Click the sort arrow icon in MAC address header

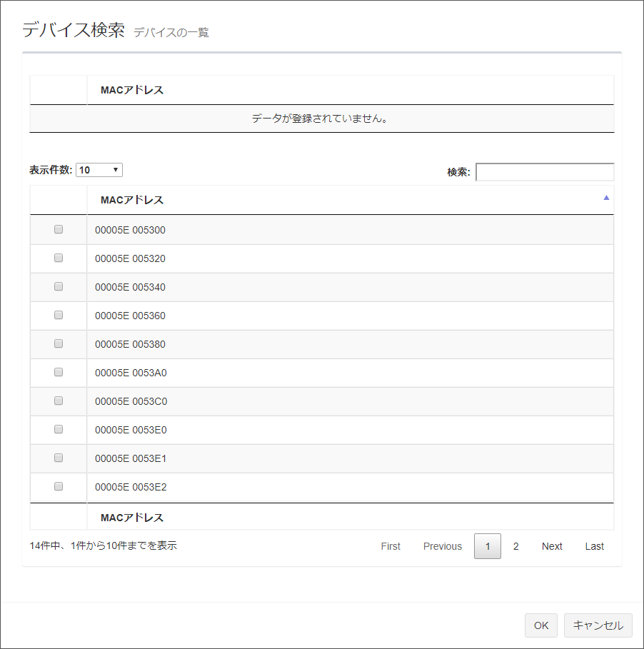pos(606,198)
